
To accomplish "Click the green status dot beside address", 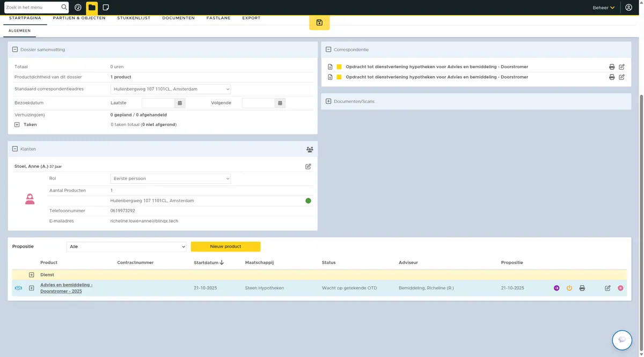I will pyautogui.click(x=308, y=201).
